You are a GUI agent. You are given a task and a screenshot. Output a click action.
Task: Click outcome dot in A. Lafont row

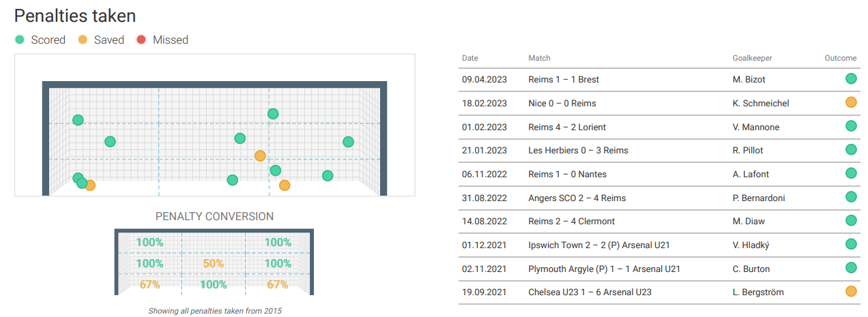click(x=851, y=174)
